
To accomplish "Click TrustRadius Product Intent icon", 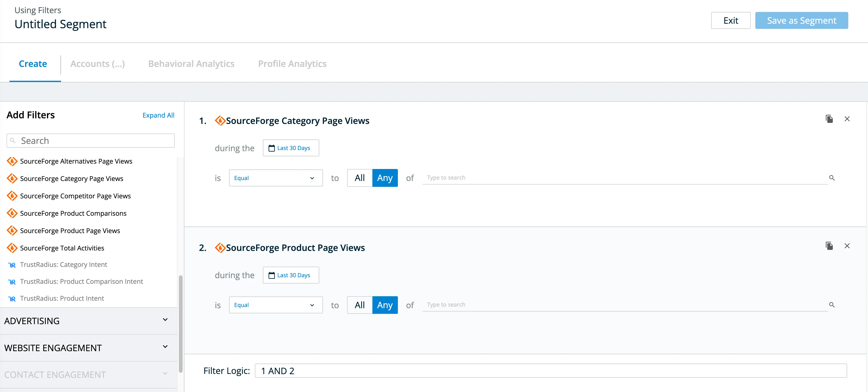I will [12, 299].
